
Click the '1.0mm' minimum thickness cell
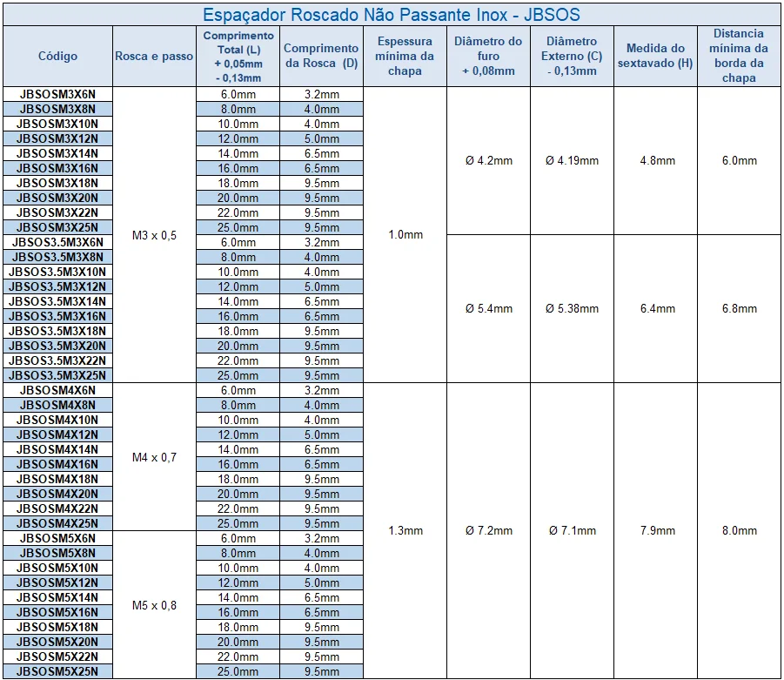(x=405, y=235)
